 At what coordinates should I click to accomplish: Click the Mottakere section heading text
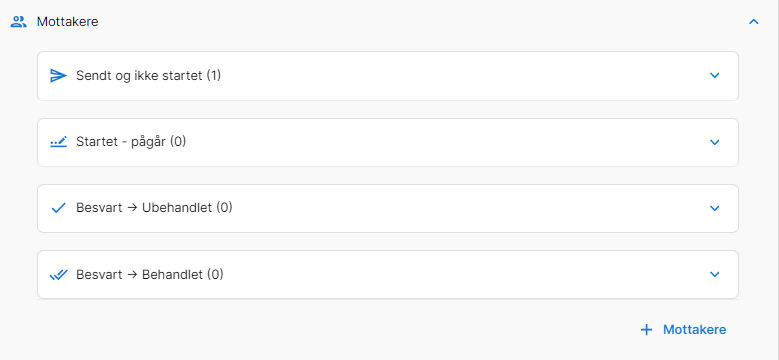pyautogui.click(x=68, y=22)
